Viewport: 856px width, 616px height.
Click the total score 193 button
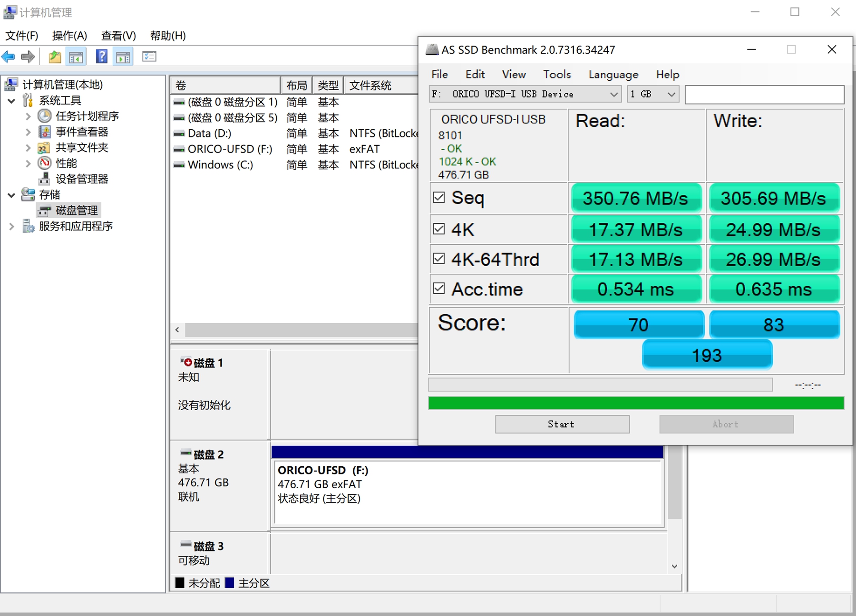click(707, 355)
